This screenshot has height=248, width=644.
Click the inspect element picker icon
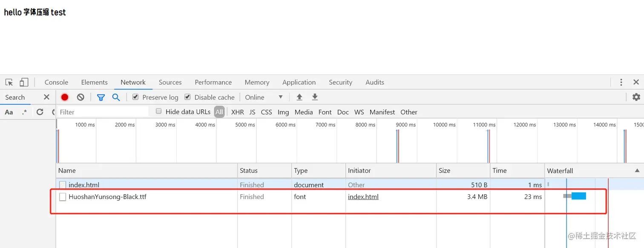[x=9, y=82]
